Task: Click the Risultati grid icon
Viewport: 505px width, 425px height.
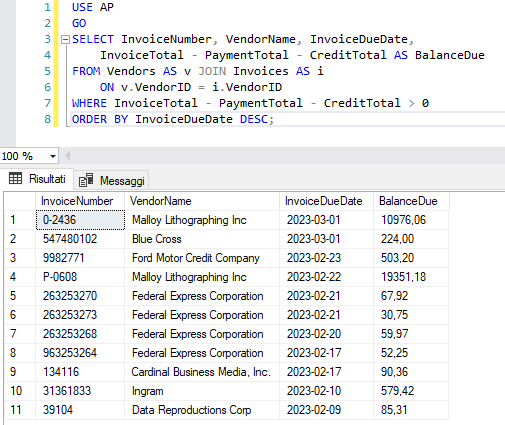Action: [15, 179]
